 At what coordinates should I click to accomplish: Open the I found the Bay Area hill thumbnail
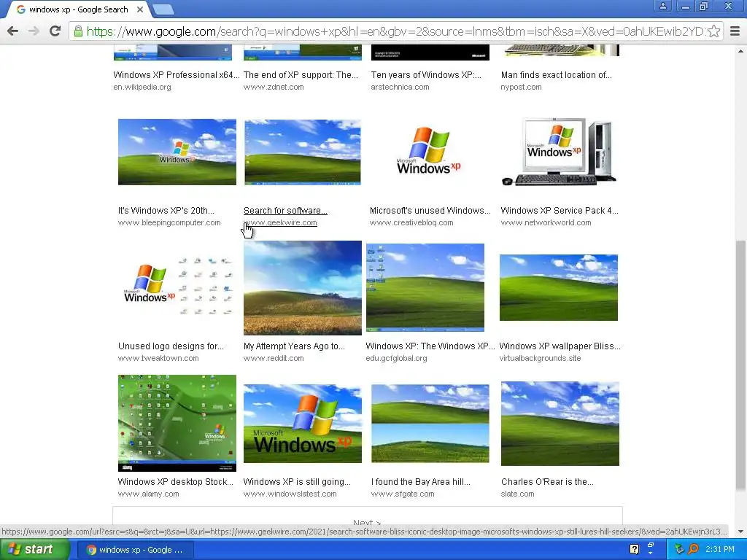pyautogui.click(x=430, y=424)
